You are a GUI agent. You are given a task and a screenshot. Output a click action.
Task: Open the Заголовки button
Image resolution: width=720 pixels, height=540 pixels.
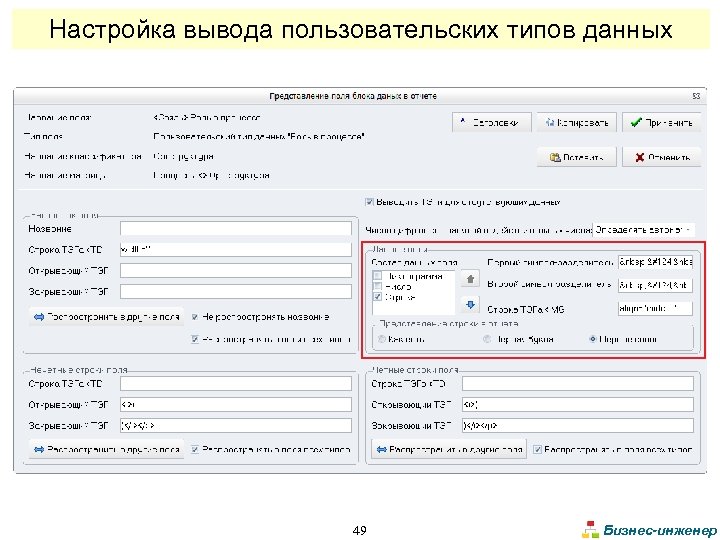coord(491,123)
